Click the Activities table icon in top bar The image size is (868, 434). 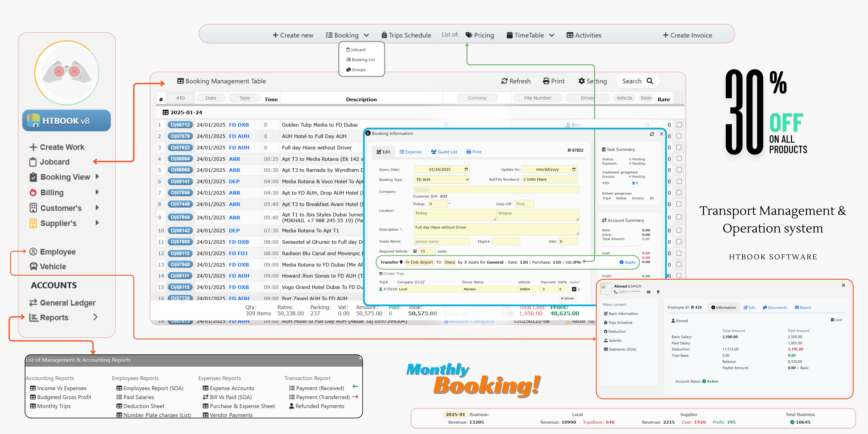click(x=570, y=35)
